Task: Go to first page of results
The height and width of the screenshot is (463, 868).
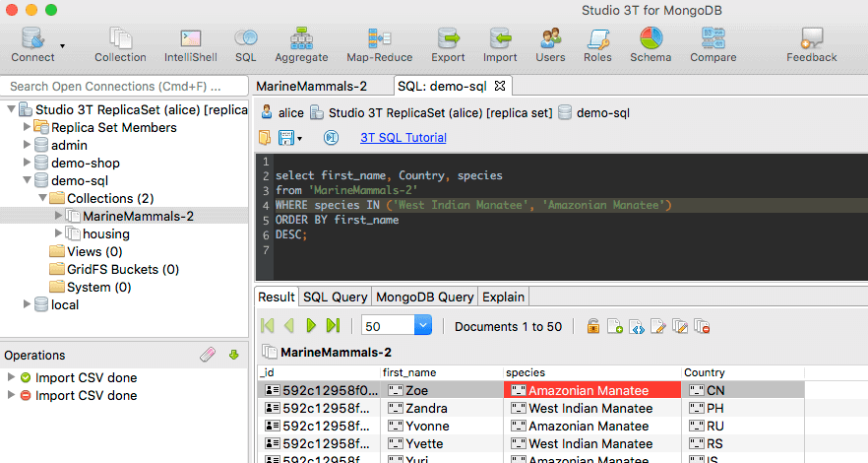Action: 268,326
